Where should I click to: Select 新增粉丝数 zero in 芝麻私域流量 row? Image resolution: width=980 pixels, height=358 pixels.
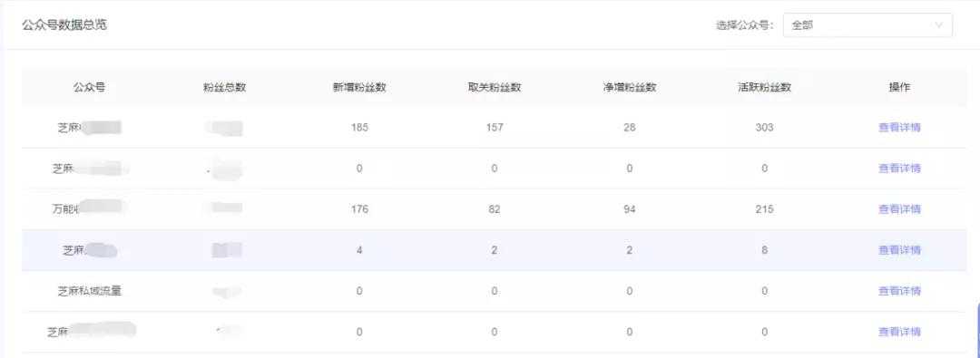(x=359, y=291)
